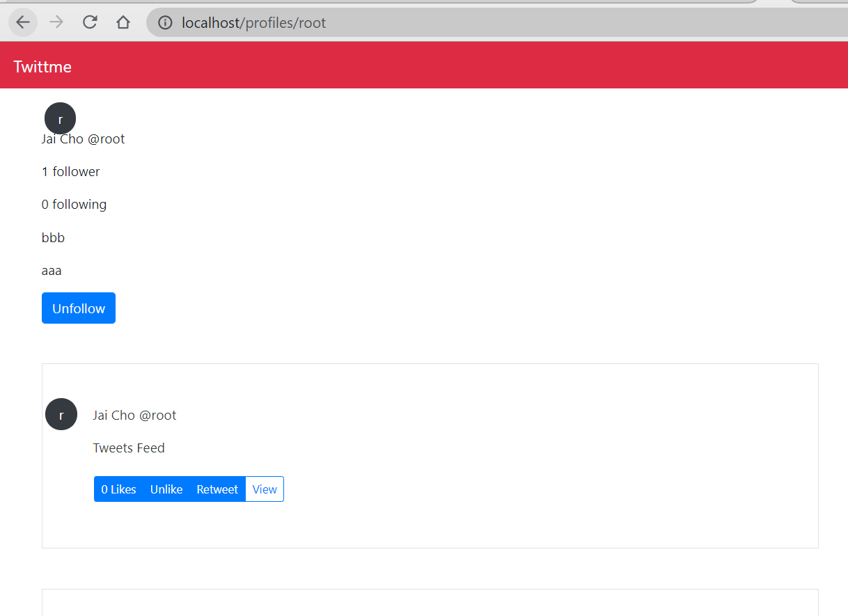Click the profile avatar badge above Jai Cho

[x=60, y=119]
